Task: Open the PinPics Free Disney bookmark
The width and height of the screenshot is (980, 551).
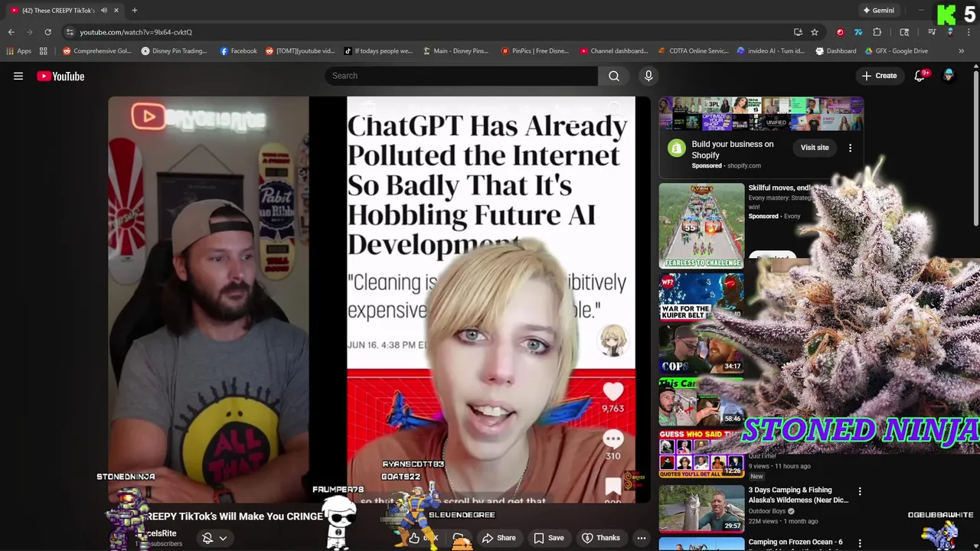Action: tap(535, 51)
